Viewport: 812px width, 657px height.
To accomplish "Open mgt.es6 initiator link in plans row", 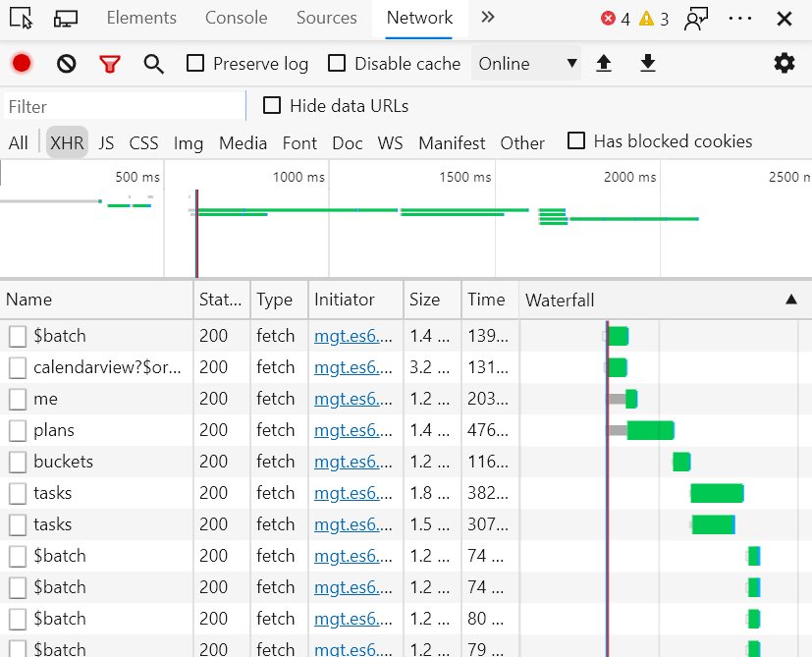I will pyautogui.click(x=352, y=430).
